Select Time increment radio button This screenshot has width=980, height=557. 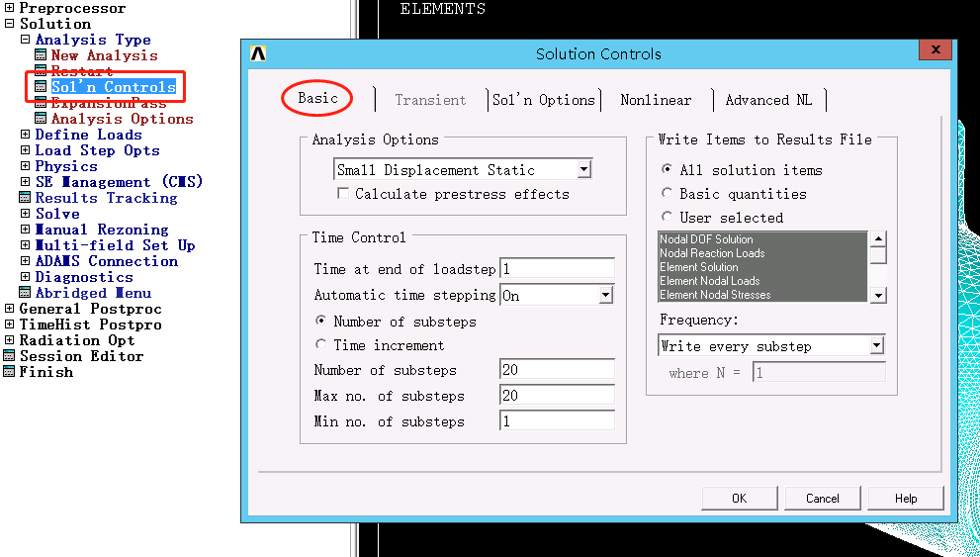tap(320, 344)
